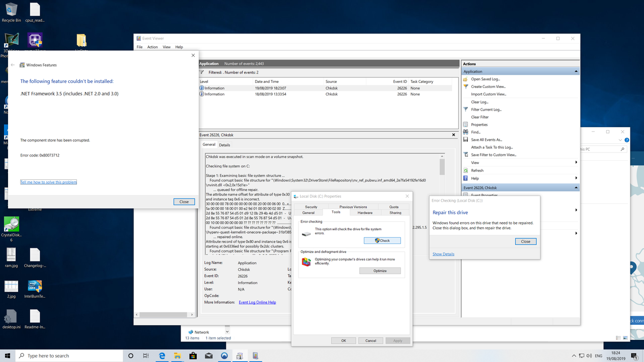
Task: Switch to Details tab of event
Action: 224,145
